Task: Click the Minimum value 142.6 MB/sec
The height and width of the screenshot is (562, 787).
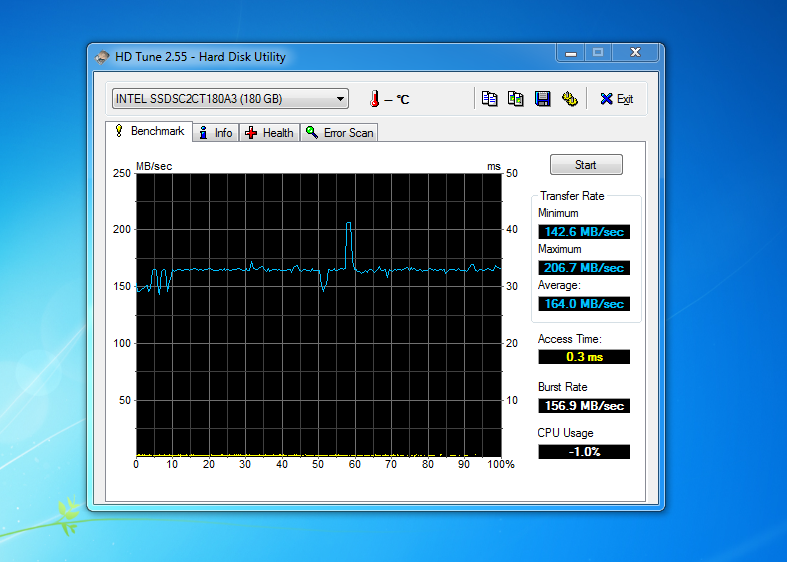Action: pos(584,232)
